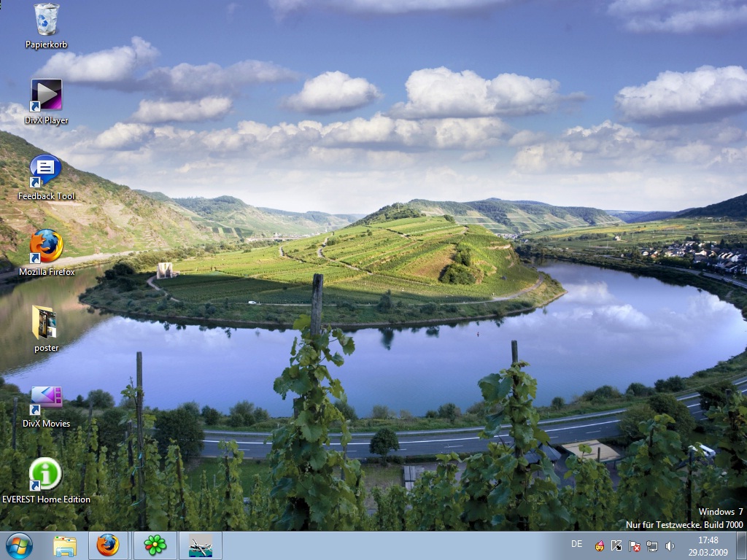Click the airplane image taskbar button
Image resolution: width=747 pixels, height=560 pixels.
click(x=200, y=545)
